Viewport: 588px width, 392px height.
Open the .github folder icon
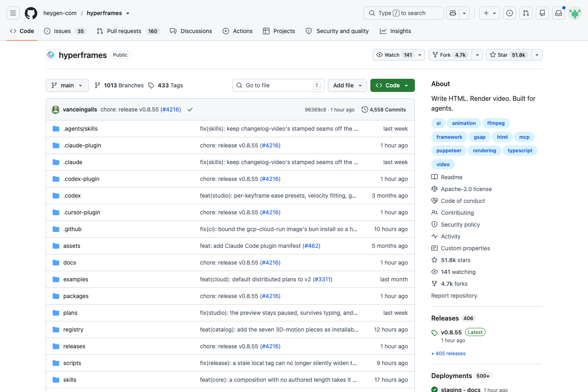coord(56,229)
